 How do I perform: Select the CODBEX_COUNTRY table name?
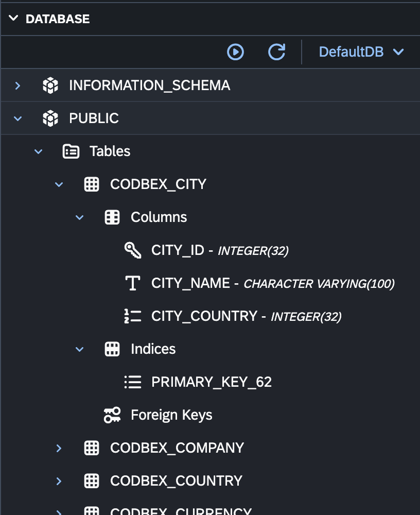[x=177, y=481]
